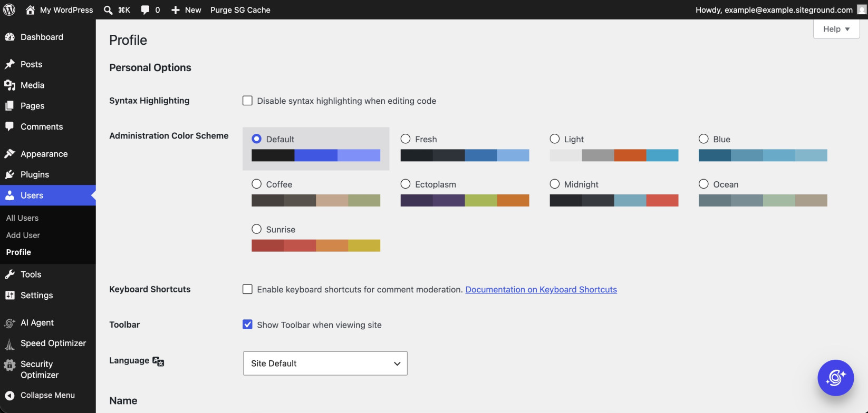Click the WordPress logo icon
Image resolution: width=868 pixels, height=413 pixels.
click(9, 9)
